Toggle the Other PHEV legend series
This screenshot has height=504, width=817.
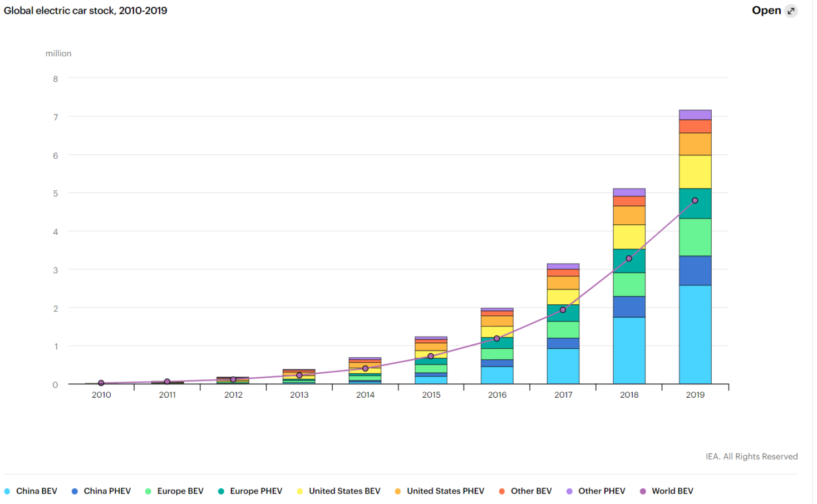point(595,491)
